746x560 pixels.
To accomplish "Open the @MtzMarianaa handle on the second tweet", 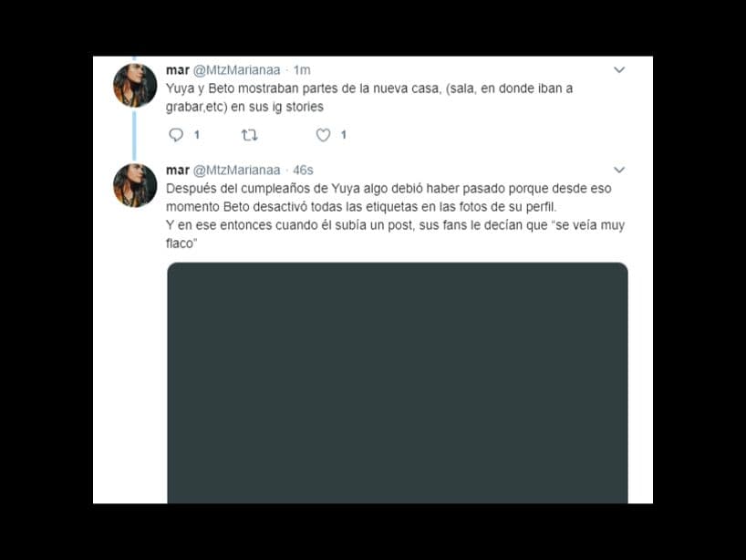I will pos(236,170).
